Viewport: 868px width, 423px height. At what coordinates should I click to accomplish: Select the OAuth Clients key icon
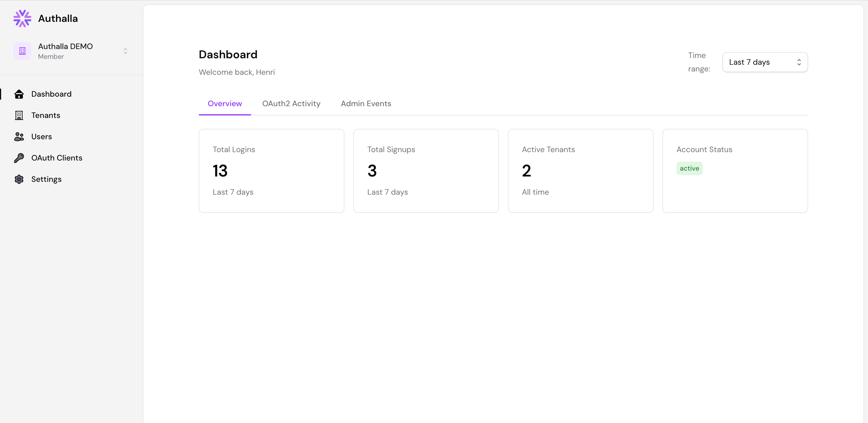[19, 158]
